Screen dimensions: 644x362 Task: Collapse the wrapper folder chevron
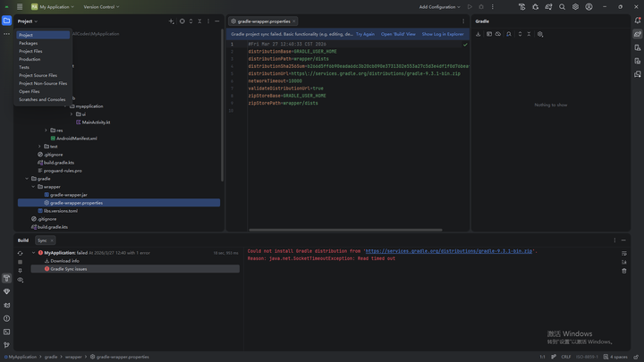[x=33, y=187]
